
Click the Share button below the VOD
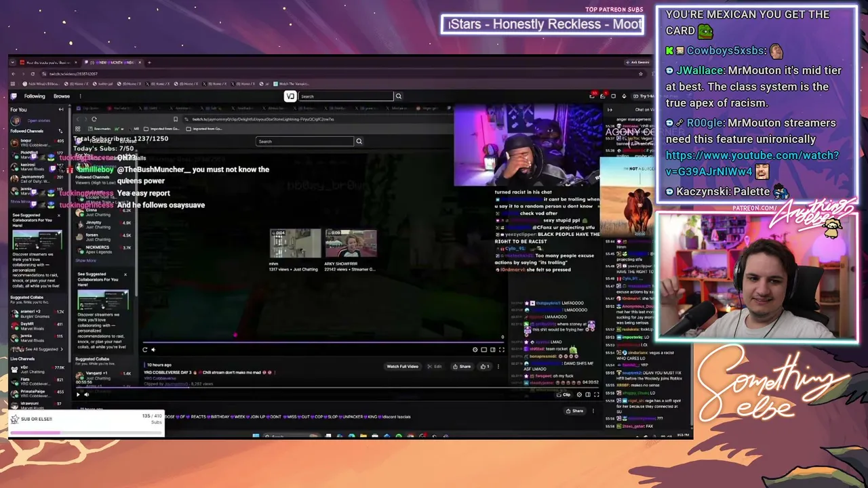pos(576,411)
